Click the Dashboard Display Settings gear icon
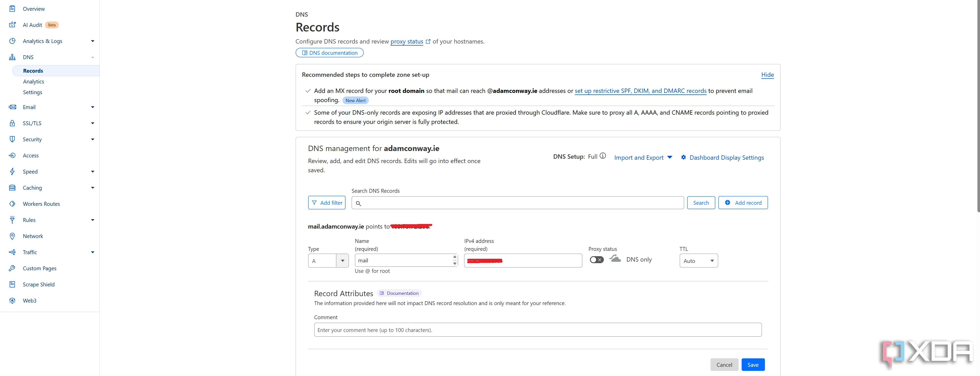Image resolution: width=980 pixels, height=376 pixels. point(683,157)
